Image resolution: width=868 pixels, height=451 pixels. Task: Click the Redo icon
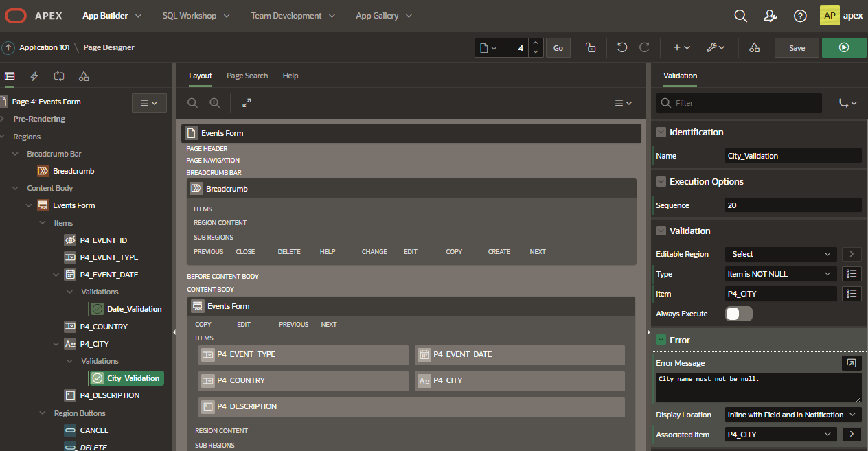(644, 47)
